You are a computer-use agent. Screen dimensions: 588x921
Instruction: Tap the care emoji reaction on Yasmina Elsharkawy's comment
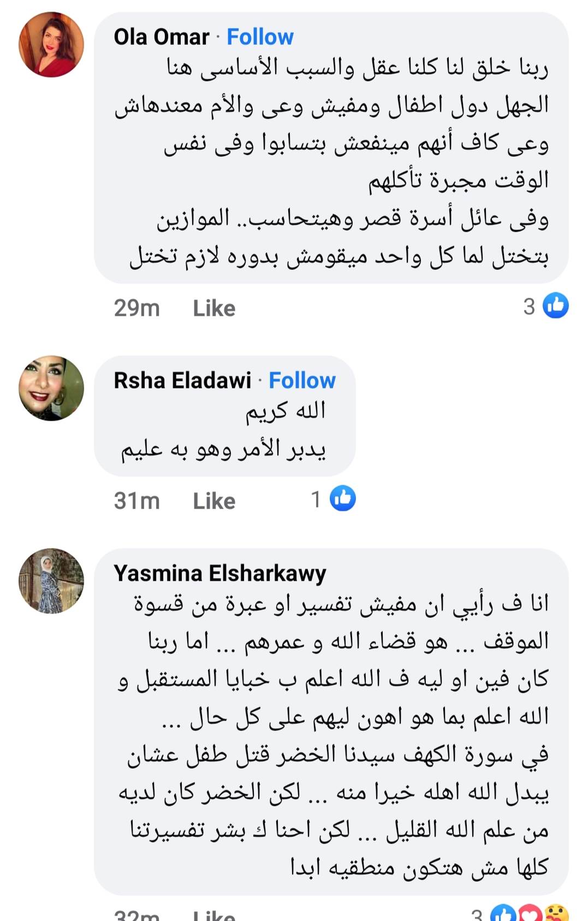[x=556, y=914]
